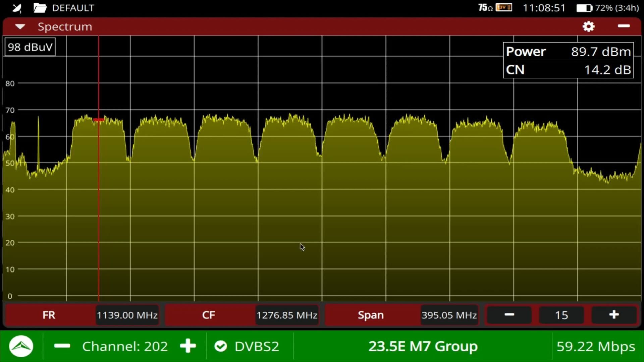Click the DVBS2 lock checkmark
Screen dimensions: 644x362
221,346
